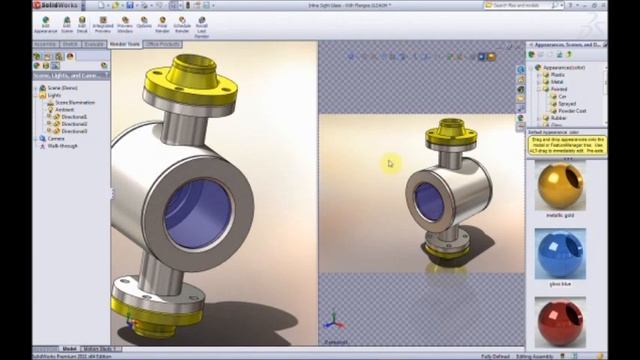Open the Schedule Render tool

(182, 25)
